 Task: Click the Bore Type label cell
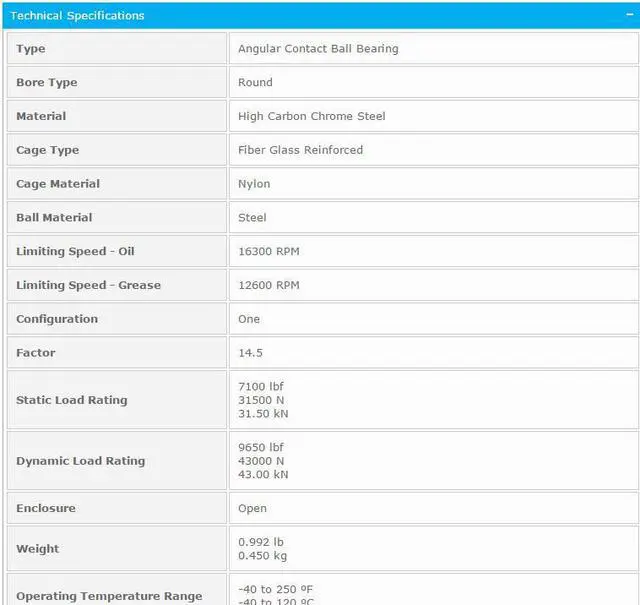[x=47, y=83]
